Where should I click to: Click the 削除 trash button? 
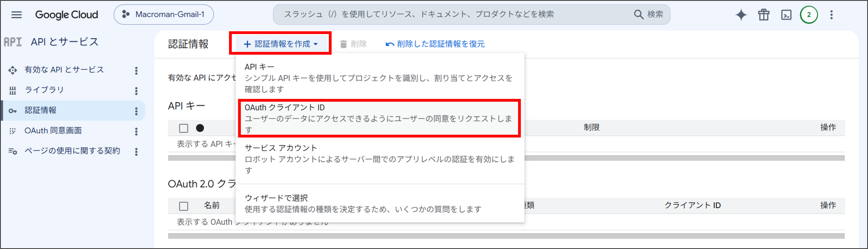coord(353,44)
